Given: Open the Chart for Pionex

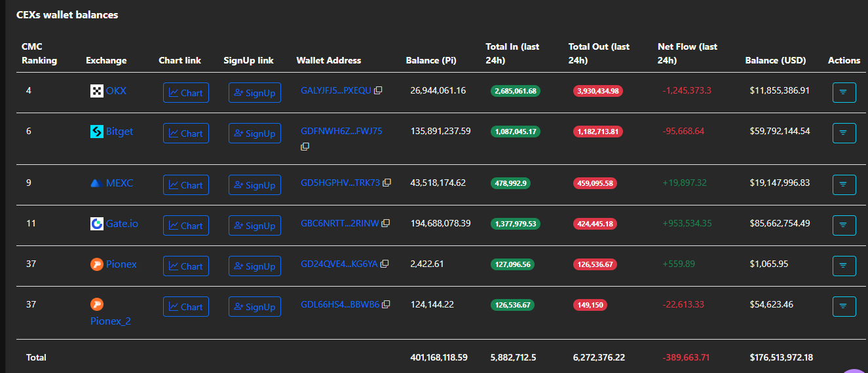Looking at the screenshot, I should point(186,266).
